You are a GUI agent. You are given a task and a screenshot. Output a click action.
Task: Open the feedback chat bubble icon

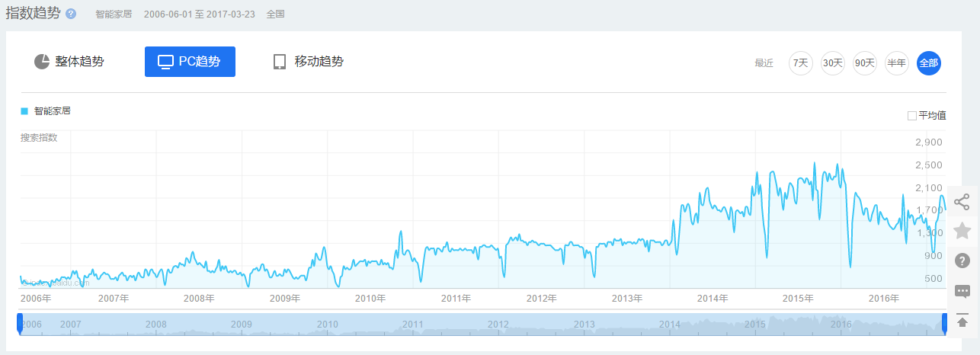coord(962,291)
